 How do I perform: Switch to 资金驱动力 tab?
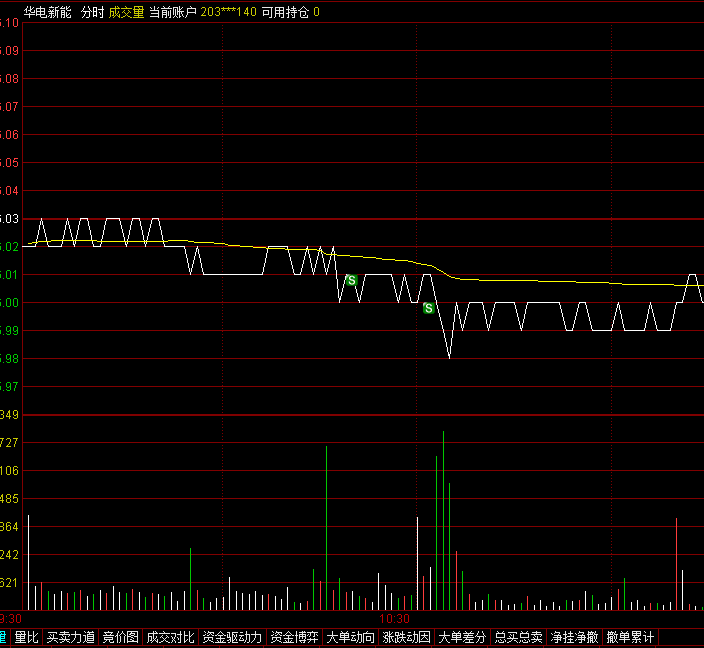click(x=232, y=637)
